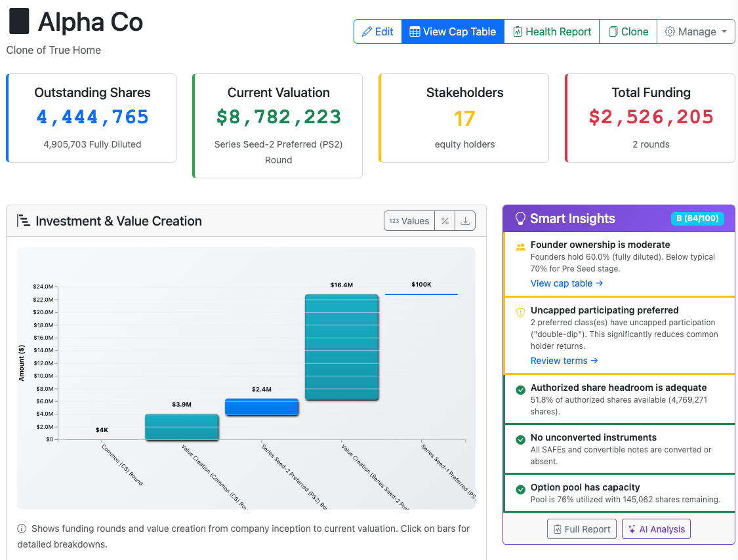
Task: Click the green checkmark on No unconverted instruments
Action: click(x=520, y=439)
